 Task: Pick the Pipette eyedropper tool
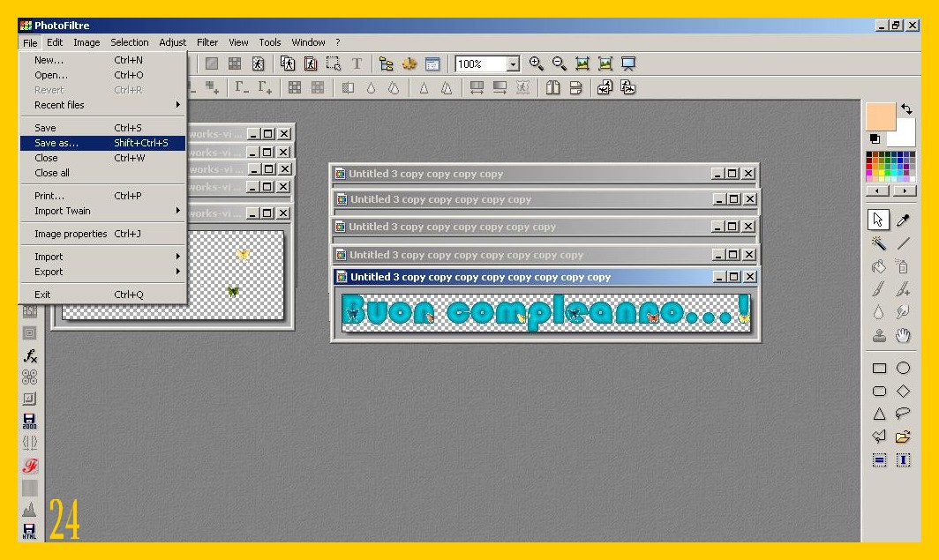pyautogui.click(x=903, y=220)
